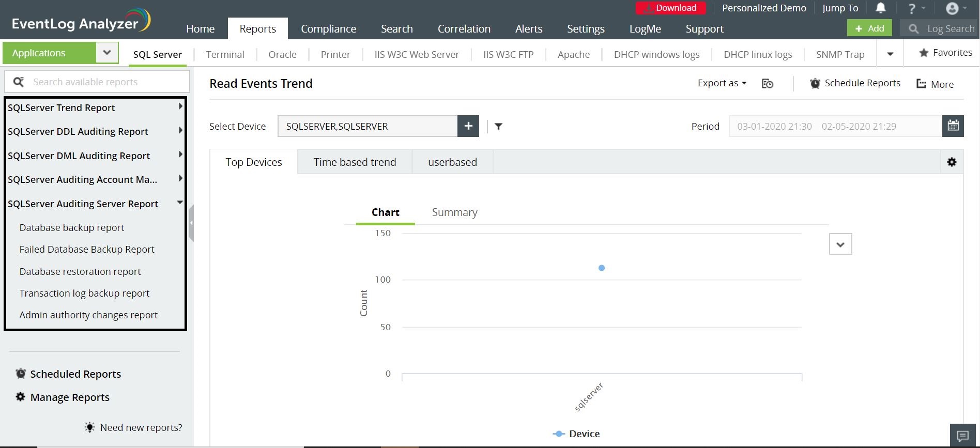Open the Export as dropdown
The width and height of the screenshot is (980, 448).
click(722, 83)
